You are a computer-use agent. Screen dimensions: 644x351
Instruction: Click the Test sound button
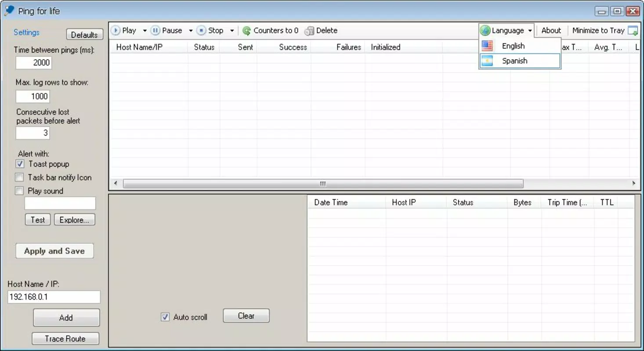(38, 220)
